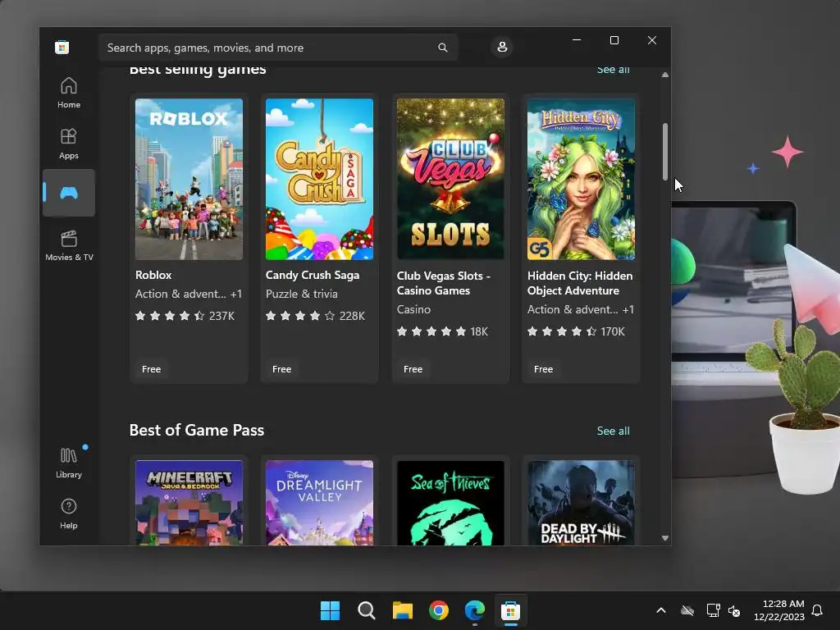Click the scrollbar thumb in the Store window
This screenshot has height=630, width=840.
point(664,152)
